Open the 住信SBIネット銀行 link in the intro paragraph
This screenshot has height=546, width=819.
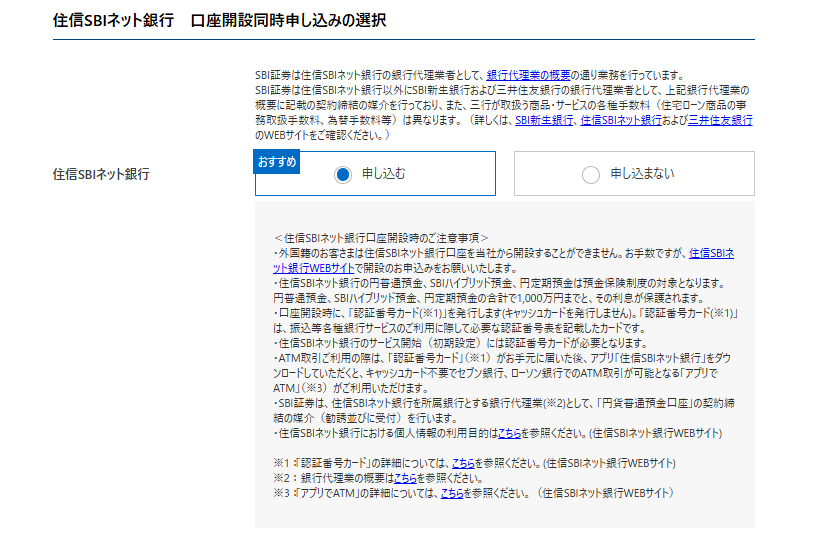click(x=621, y=120)
